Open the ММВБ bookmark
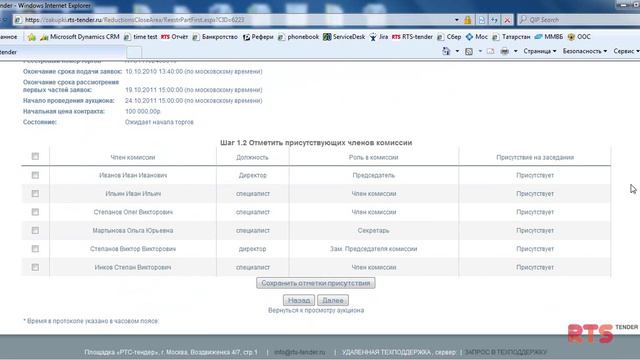 [x=549, y=37]
